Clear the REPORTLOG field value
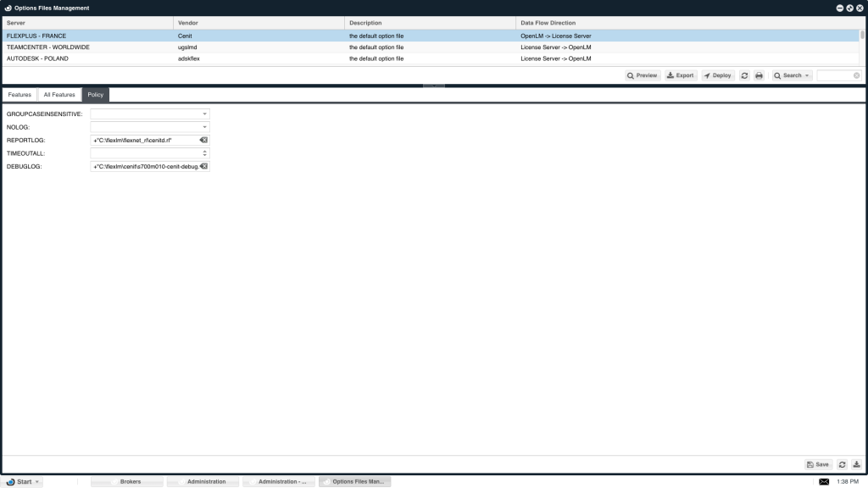The width and height of the screenshot is (868, 488). pos(203,140)
